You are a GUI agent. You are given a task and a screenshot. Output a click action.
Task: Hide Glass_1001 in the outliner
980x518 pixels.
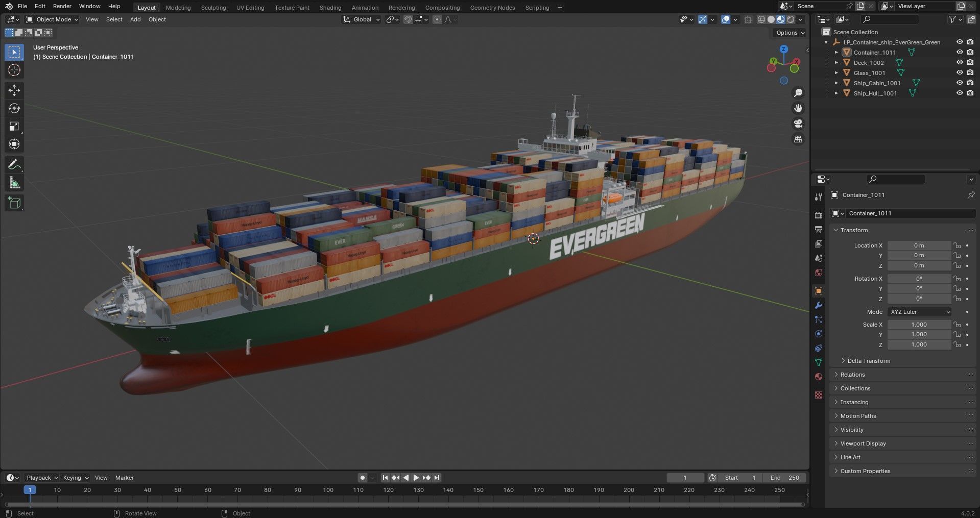(x=960, y=72)
